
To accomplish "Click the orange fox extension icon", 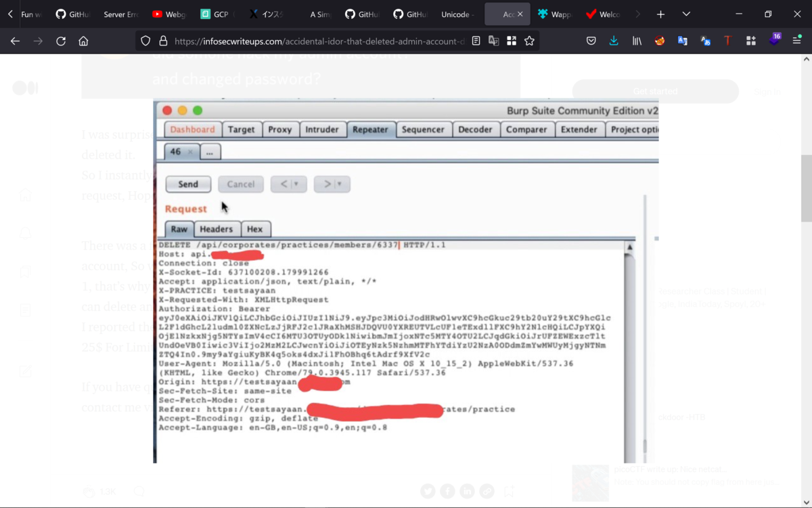I will pyautogui.click(x=660, y=41).
